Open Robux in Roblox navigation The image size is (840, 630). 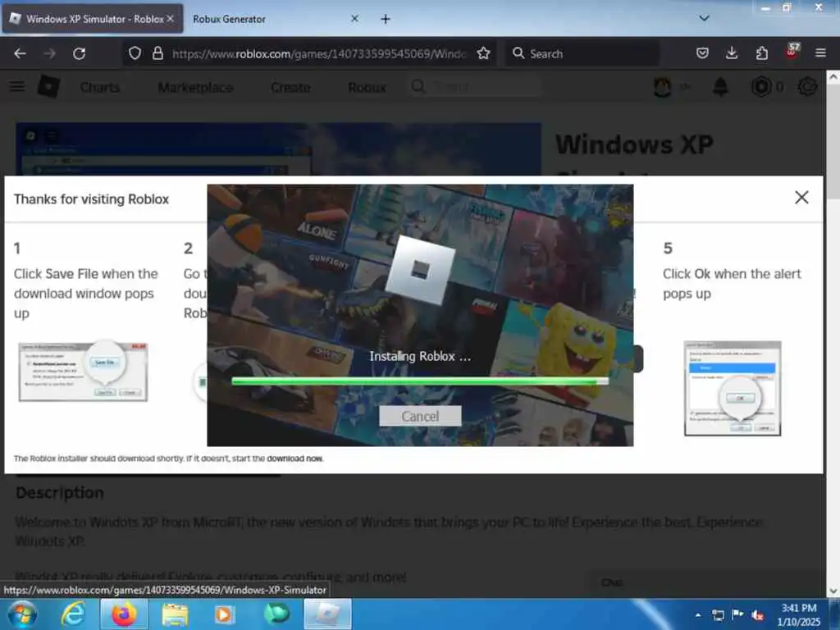coord(367,87)
